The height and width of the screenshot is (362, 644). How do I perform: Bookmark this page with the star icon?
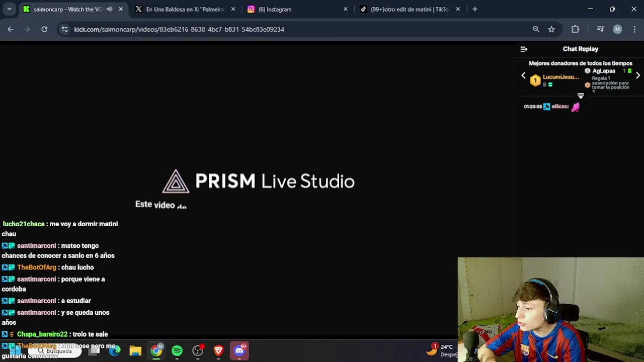click(x=551, y=29)
